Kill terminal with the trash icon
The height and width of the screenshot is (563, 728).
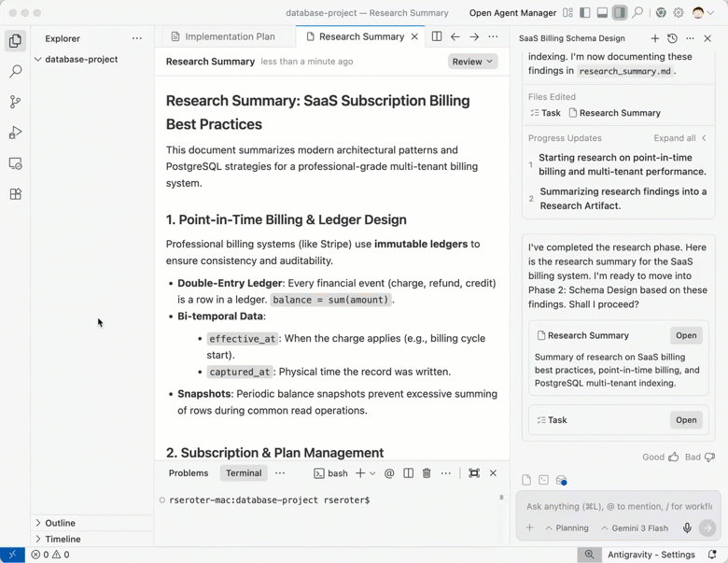427,473
